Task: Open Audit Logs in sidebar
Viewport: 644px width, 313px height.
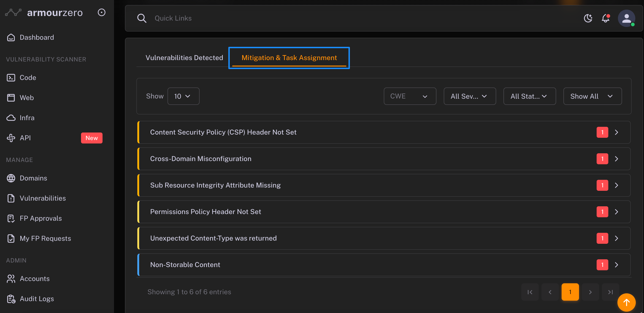Action: point(37,299)
